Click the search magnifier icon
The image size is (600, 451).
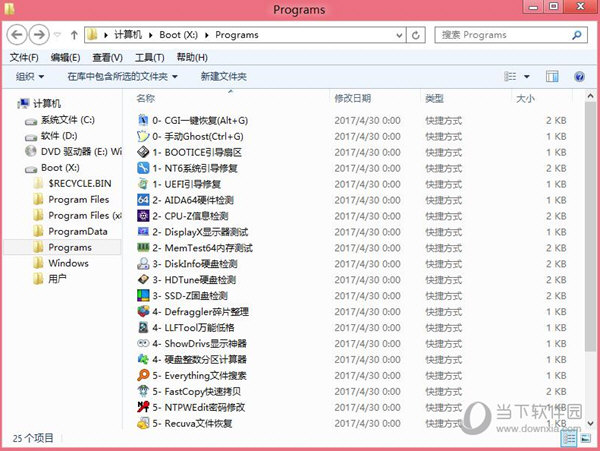point(577,35)
